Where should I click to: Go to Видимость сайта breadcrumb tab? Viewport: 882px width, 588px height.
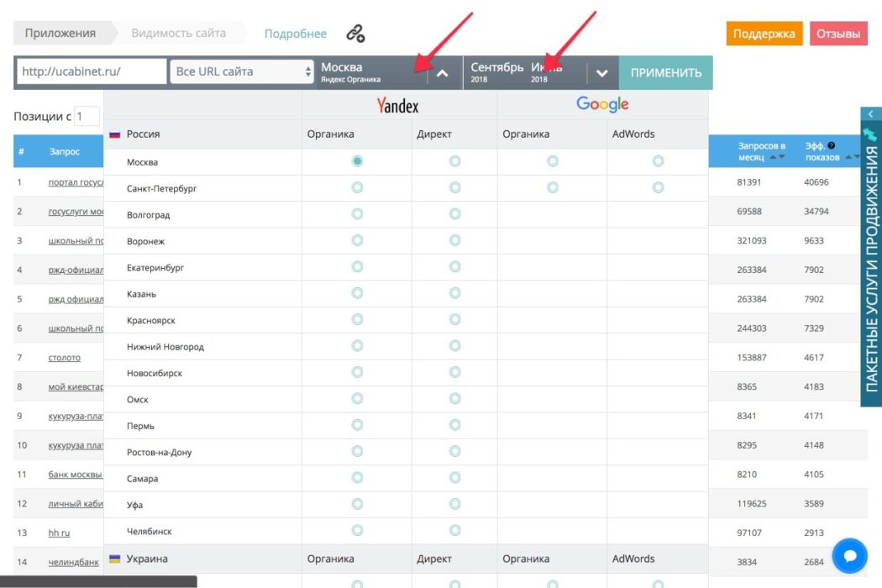point(179,34)
